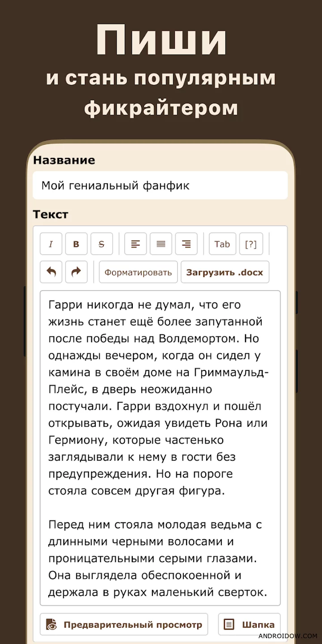This screenshot has width=322, height=644.
Task: Focus the Название title field
Action: click(x=160, y=186)
